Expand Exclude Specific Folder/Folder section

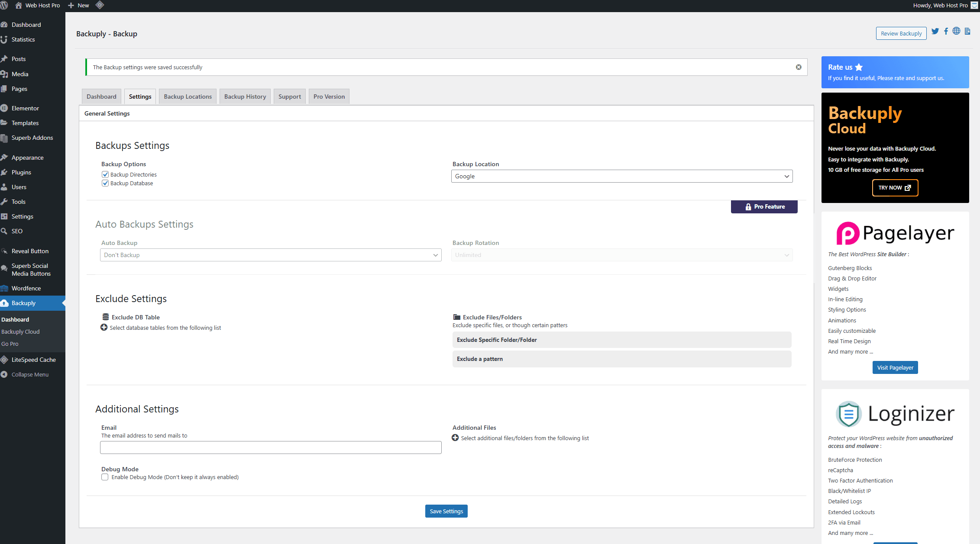point(621,340)
